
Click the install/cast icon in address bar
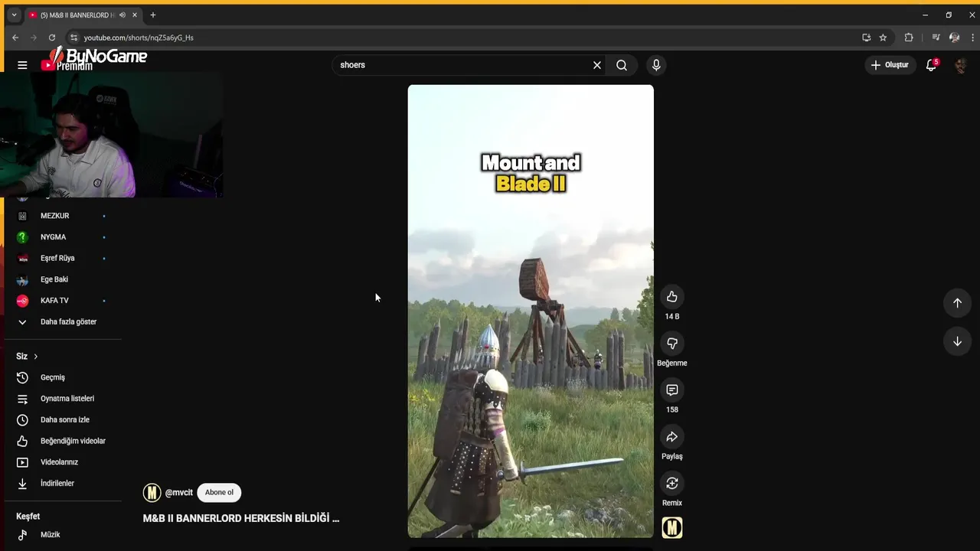pyautogui.click(x=866, y=37)
